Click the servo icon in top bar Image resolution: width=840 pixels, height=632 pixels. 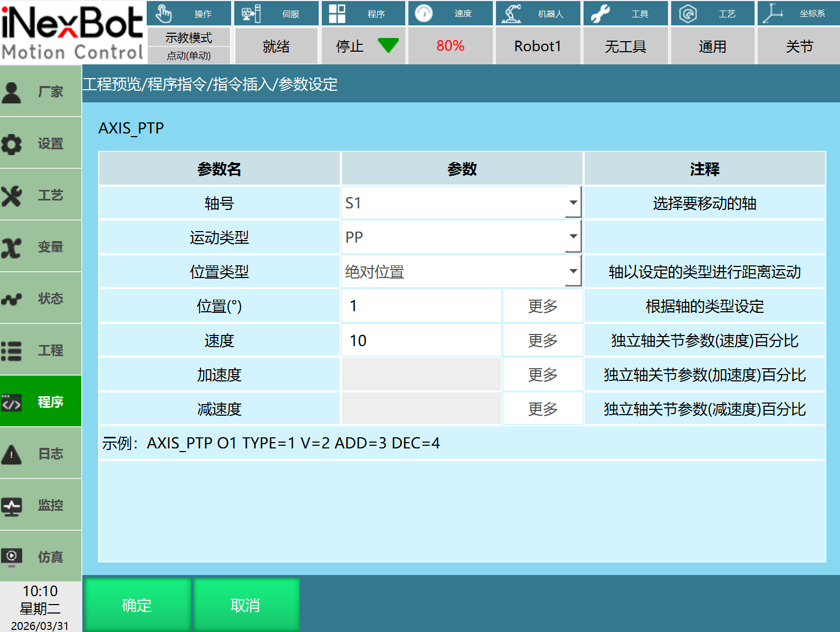pos(251,14)
